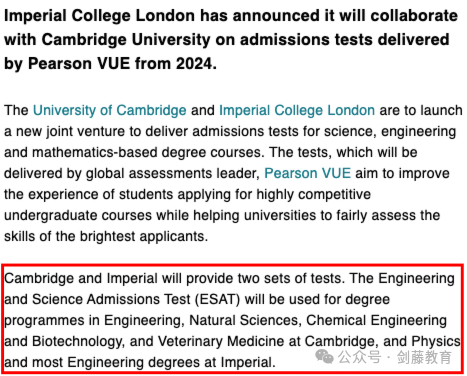Click "Cambridge University" in the bold headline
467x376 pixels.
(126, 39)
